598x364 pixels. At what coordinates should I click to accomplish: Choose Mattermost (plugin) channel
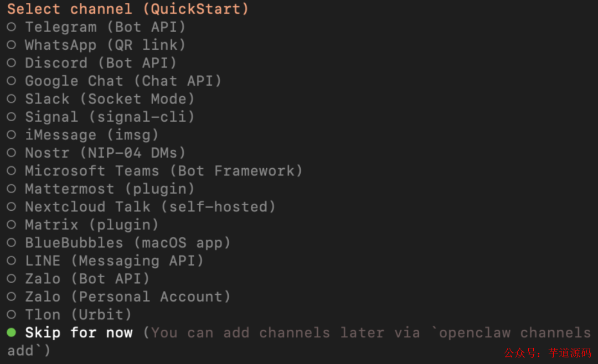click(x=12, y=189)
